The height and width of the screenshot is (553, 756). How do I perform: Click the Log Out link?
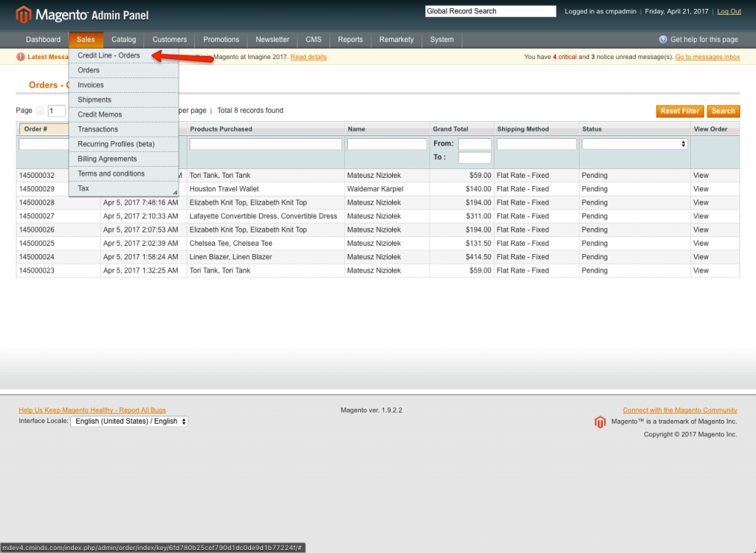pos(729,12)
